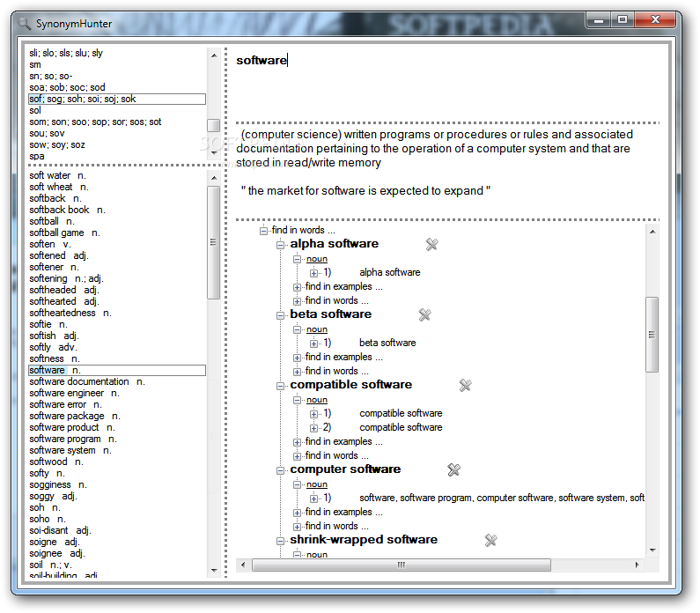Select index entry 'sof; sog; soh; soi; soj; sok'
700x613 pixels.
point(117,99)
